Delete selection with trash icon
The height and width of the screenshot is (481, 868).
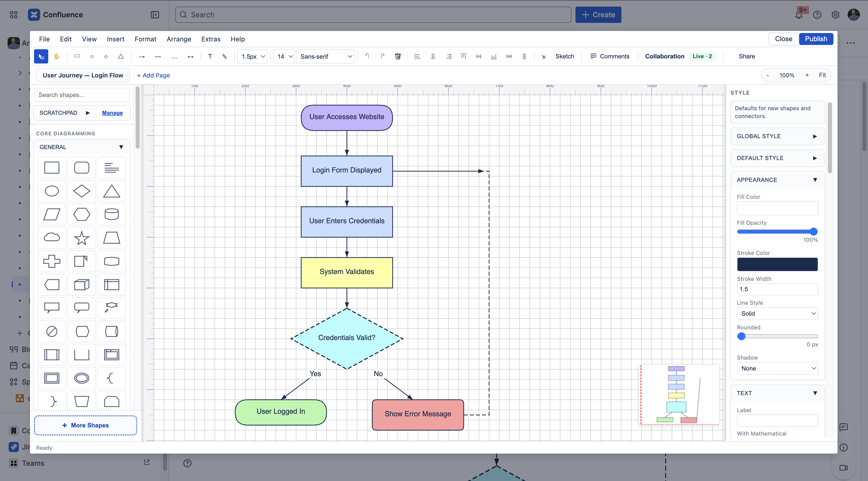point(398,56)
